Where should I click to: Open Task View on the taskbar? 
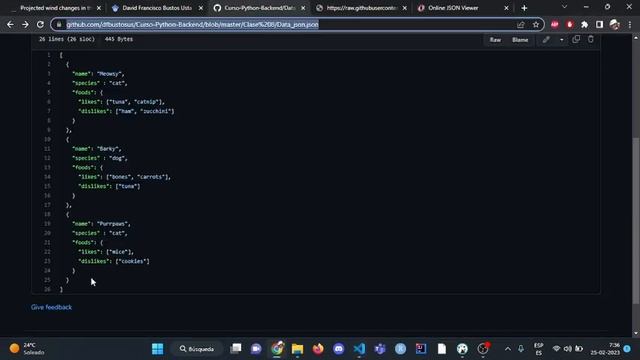coord(236,349)
